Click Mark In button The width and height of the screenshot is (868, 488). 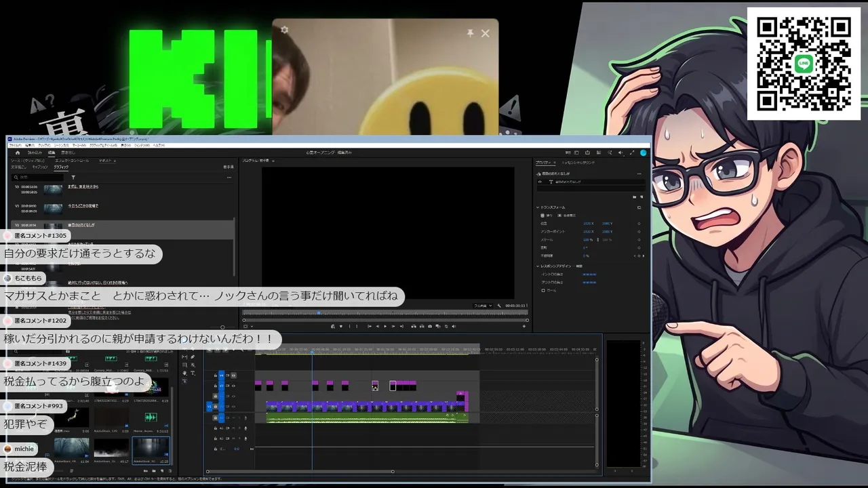[350, 326]
